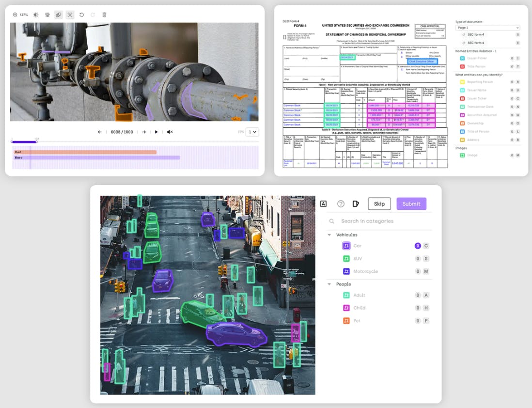Open the image filter sliders tool

point(47,15)
